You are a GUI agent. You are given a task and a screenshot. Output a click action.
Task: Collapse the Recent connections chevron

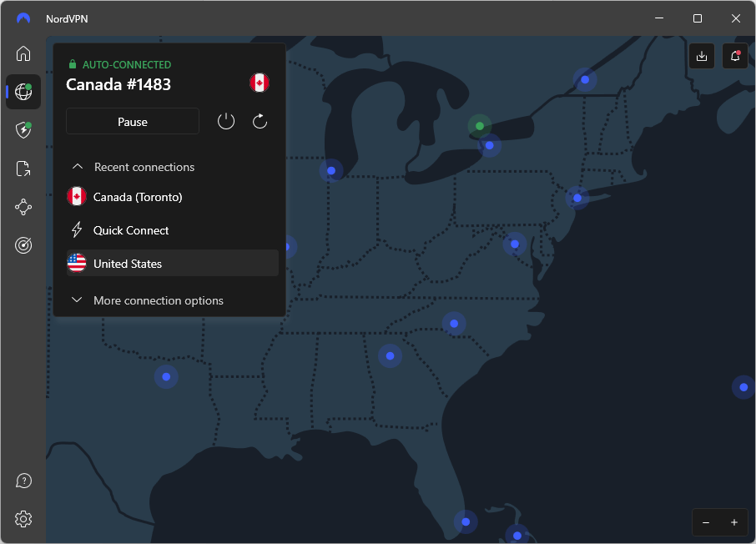point(77,166)
